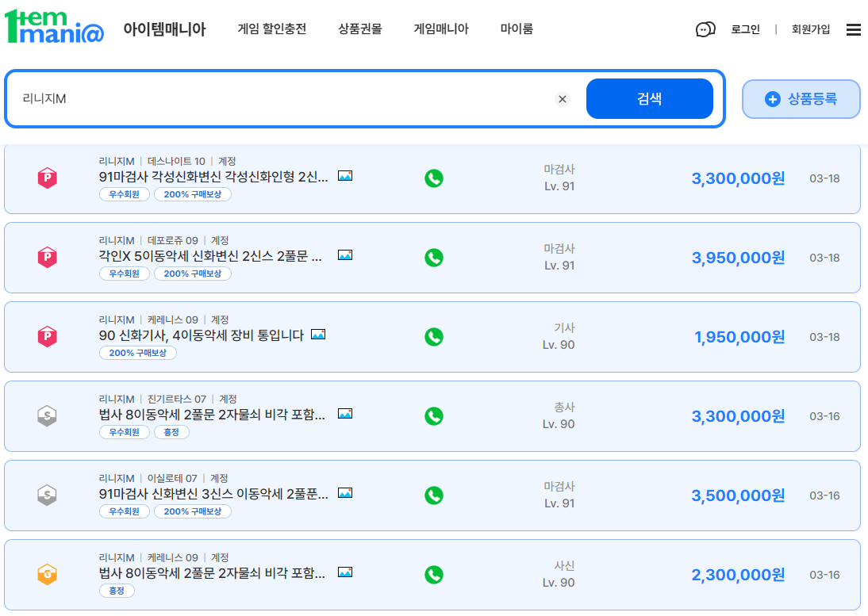Open image icon beside 91마검사 신화변신 3신스

(345, 492)
